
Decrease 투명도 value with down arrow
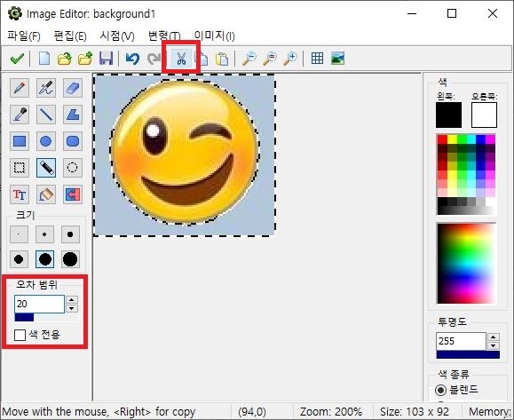494,346
